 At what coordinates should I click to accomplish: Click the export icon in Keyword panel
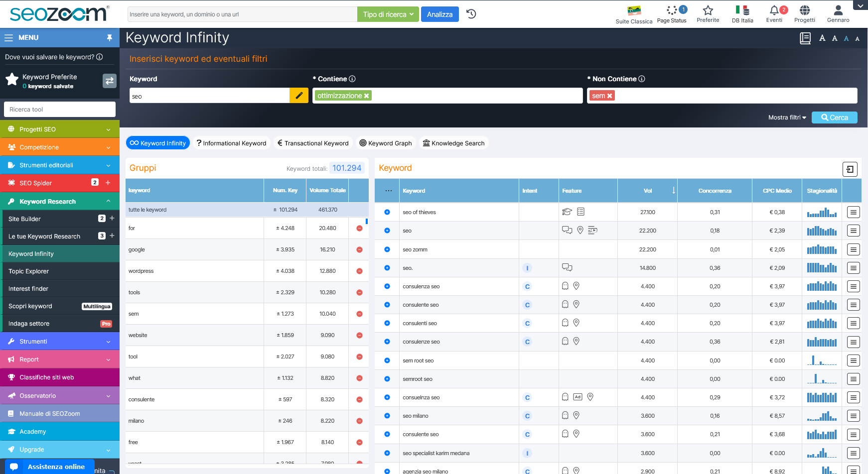pyautogui.click(x=850, y=169)
